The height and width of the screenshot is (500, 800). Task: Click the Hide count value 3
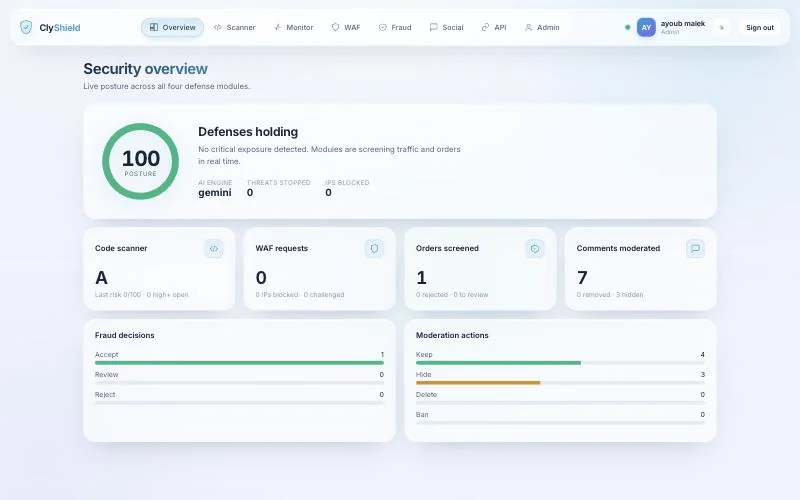coord(703,374)
